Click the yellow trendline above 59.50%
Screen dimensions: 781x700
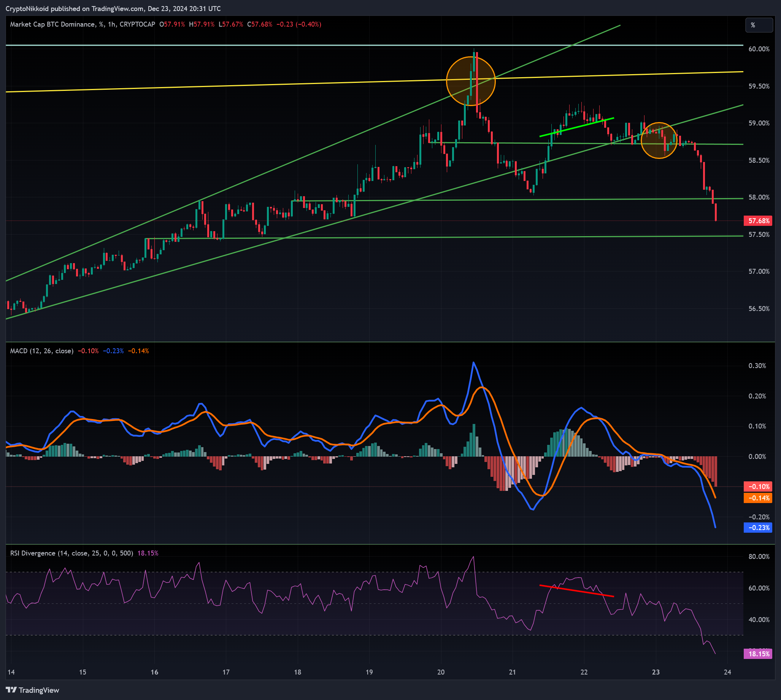click(x=375, y=81)
